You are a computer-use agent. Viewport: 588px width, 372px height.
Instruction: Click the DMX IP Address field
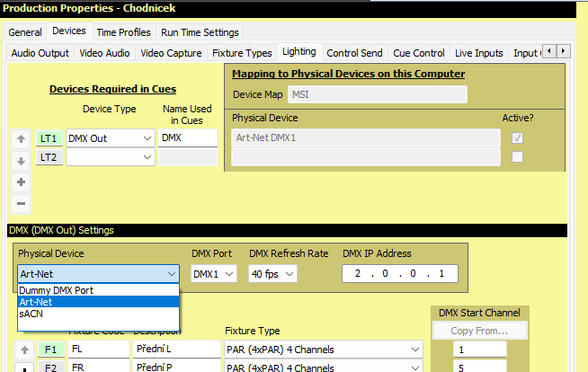point(400,274)
